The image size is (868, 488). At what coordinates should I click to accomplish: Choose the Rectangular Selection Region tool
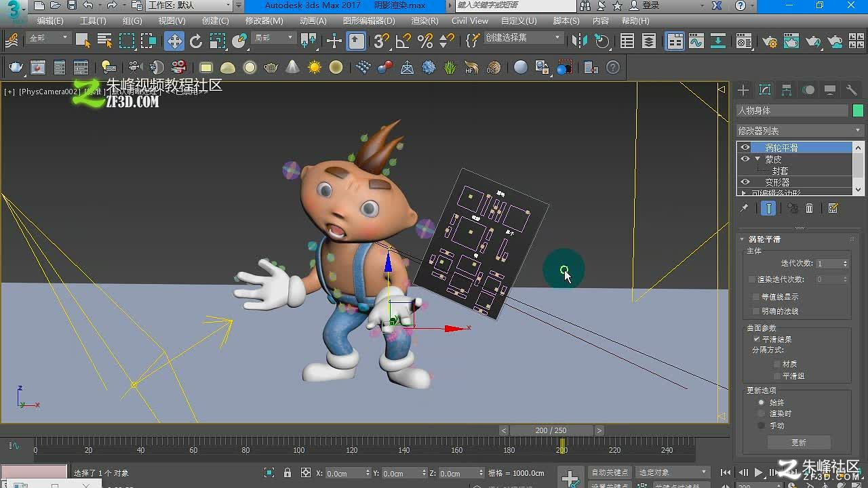pyautogui.click(x=127, y=41)
